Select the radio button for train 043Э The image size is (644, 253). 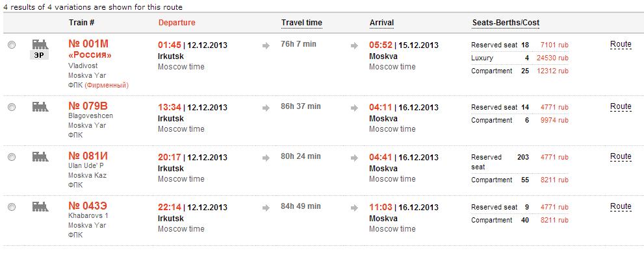click(x=12, y=207)
